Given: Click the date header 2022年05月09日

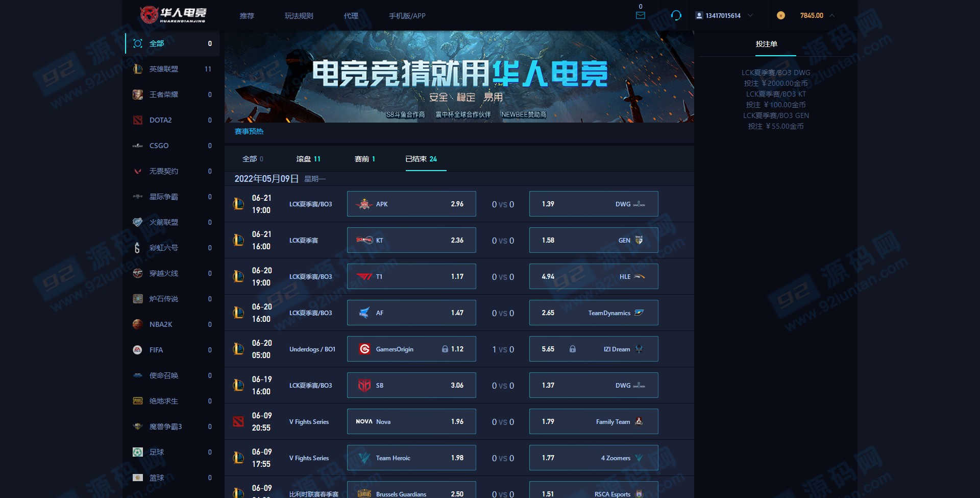Looking at the screenshot, I should pyautogui.click(x=266, y=179).
